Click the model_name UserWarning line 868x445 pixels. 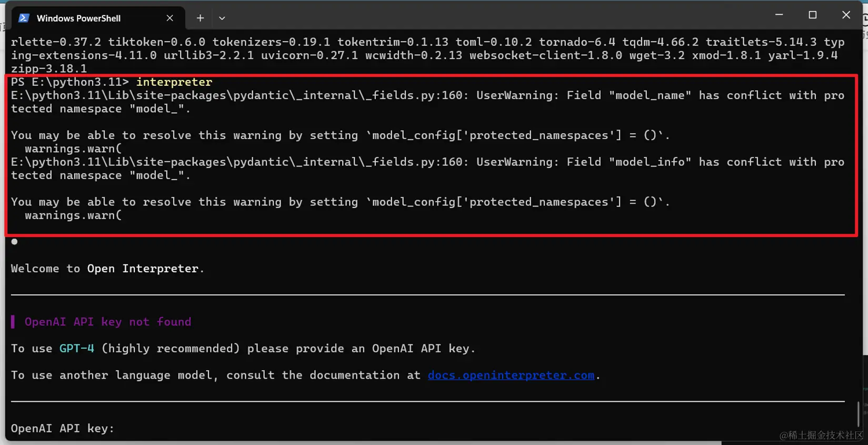[x=427, y=102]
